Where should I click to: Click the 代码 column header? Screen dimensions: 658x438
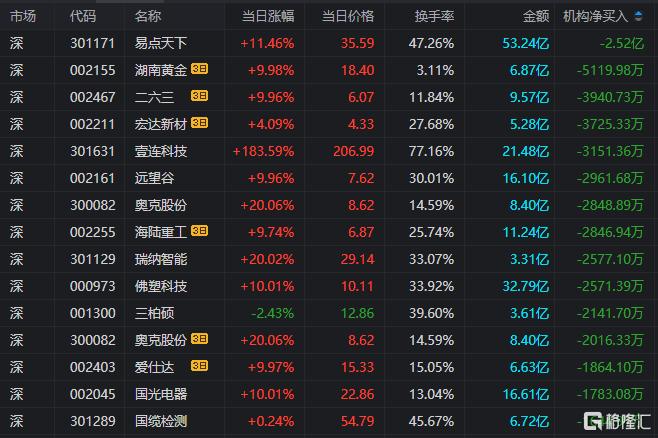point(83,16)
